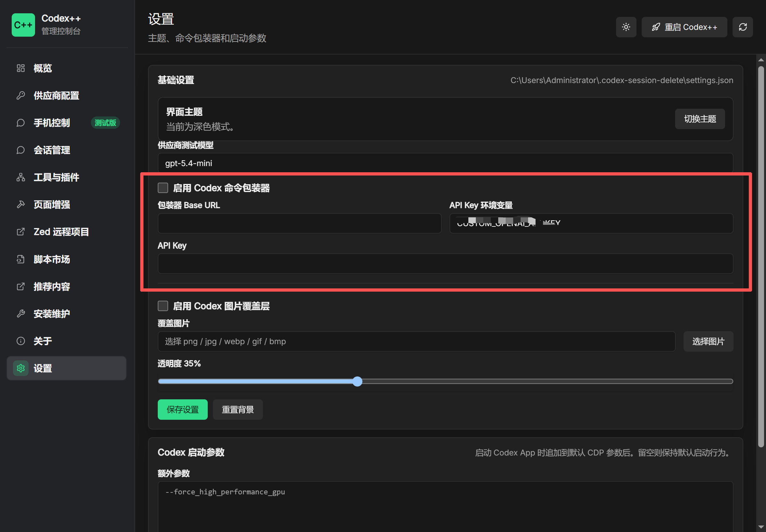Click the grid icon beside 概览
Screen dimensions: 766x532
point(21,68)
